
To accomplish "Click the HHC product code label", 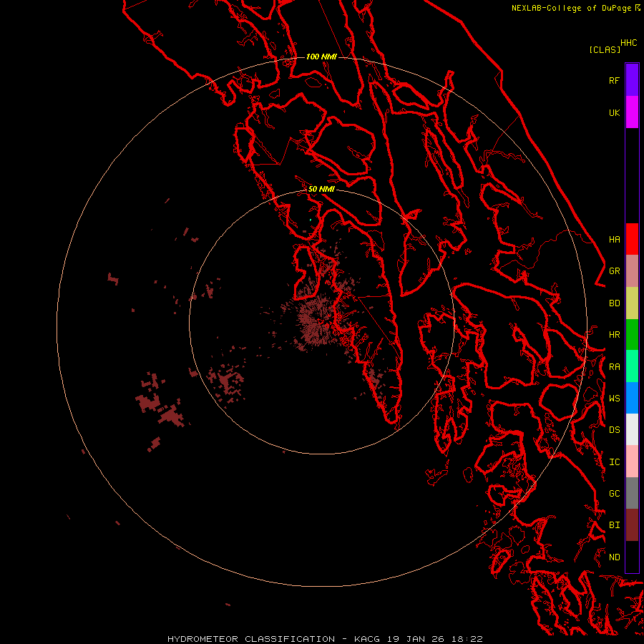I will coord(628,43).
